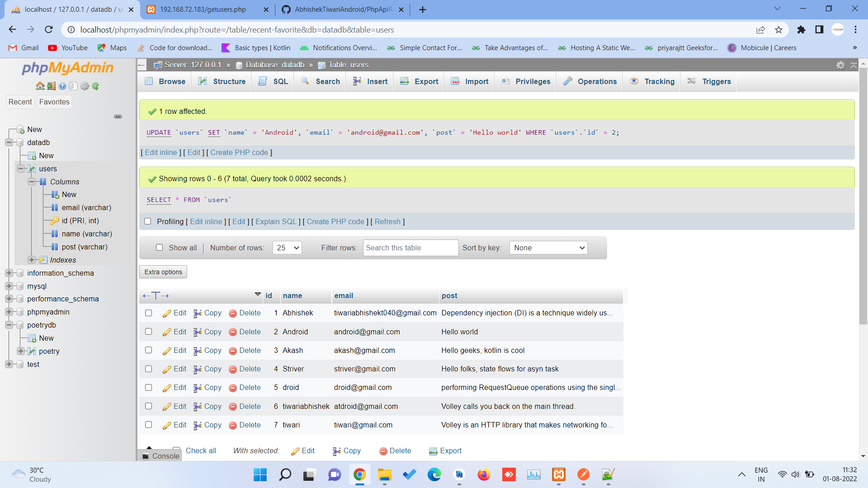Toggle the Profiling checkbox
The height and width of the screenshot is (488, 868).
pos(147,221)
